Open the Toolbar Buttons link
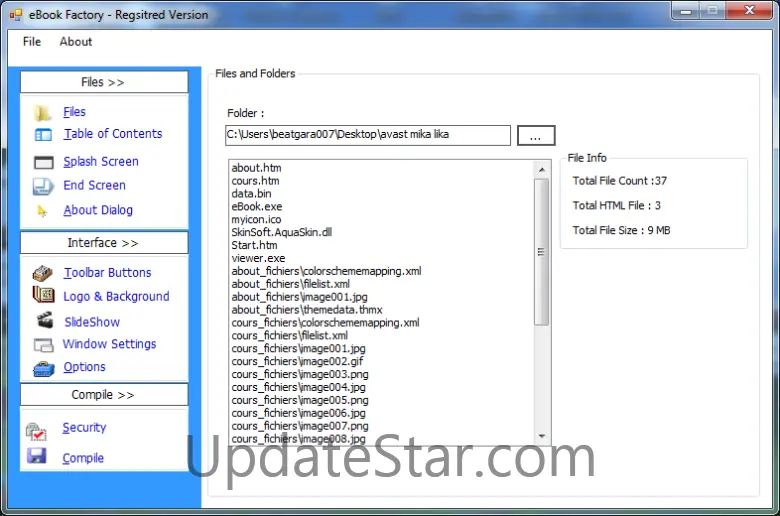 coord(107,273)
